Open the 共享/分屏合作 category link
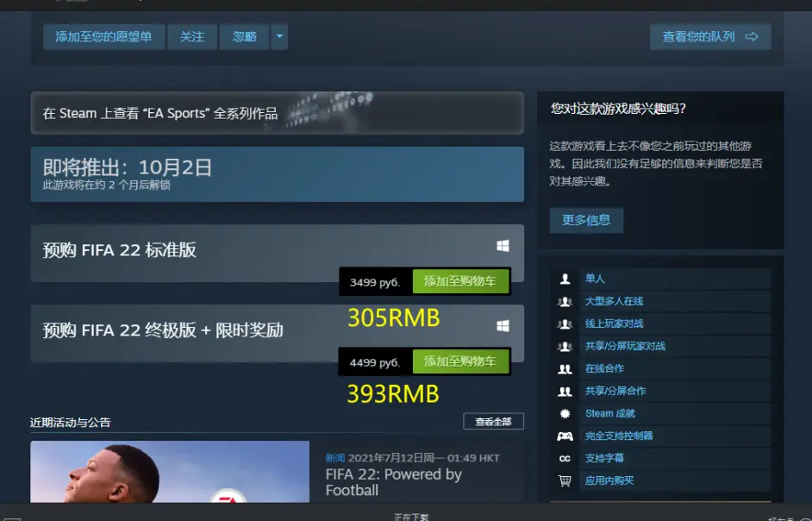 615,392
